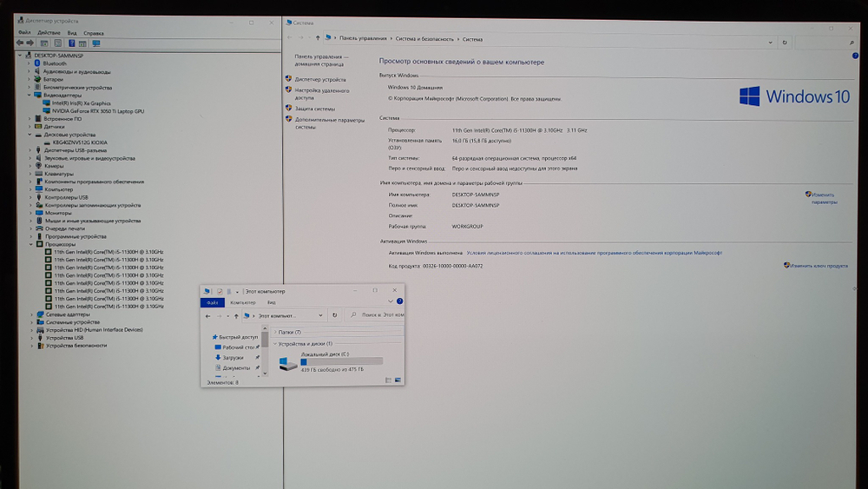The width and height of the screenshot is (868, 489).
Task: Click Система и безопасность breadcrumb
Action: tap(424, 39)
